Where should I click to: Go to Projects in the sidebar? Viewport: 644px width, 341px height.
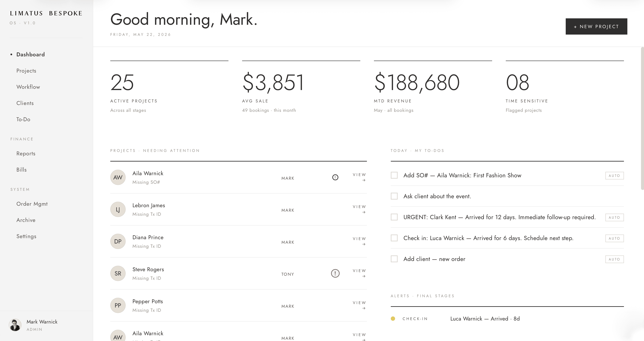click(x=26, y=71)
